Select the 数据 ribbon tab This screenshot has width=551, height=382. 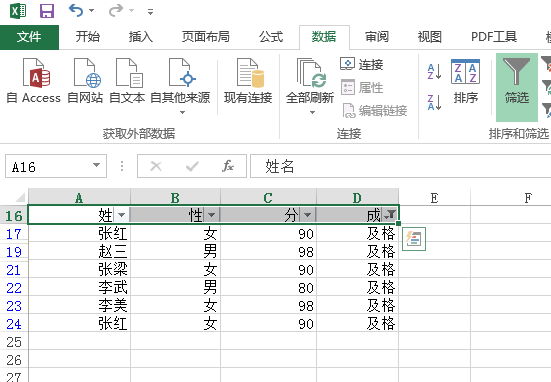324,37
